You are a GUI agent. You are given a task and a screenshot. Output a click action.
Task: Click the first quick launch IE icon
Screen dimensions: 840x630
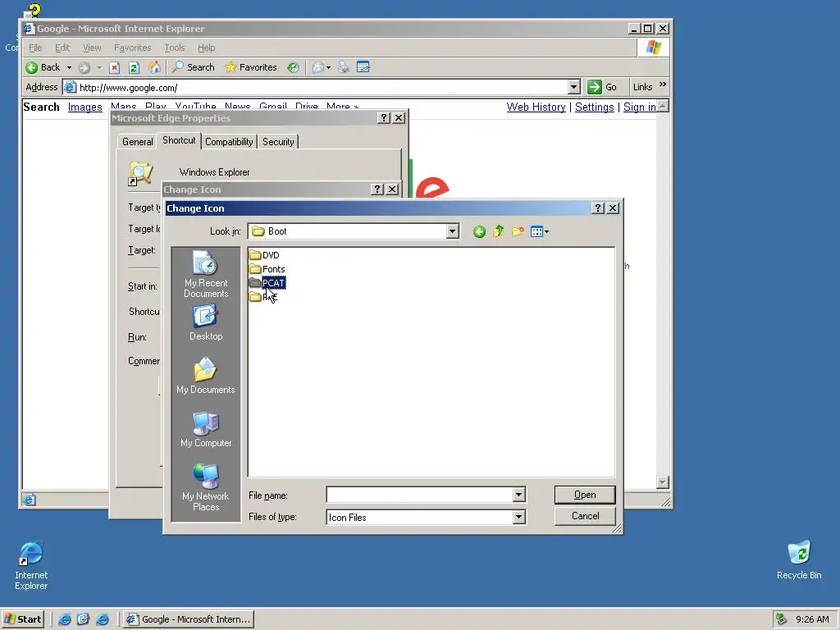pyautogui.click(x=65, y=619)
